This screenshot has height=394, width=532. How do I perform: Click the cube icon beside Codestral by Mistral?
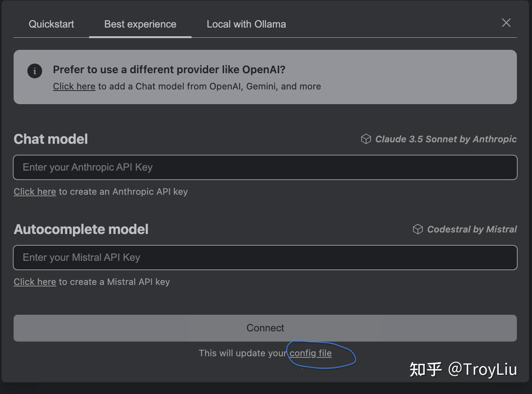tap(418, 229)
